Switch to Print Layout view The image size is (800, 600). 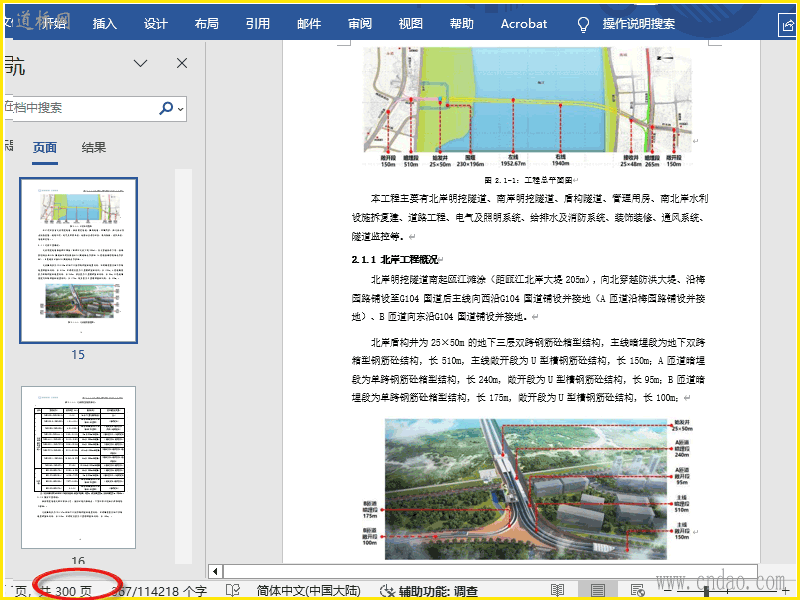[597, 591]
